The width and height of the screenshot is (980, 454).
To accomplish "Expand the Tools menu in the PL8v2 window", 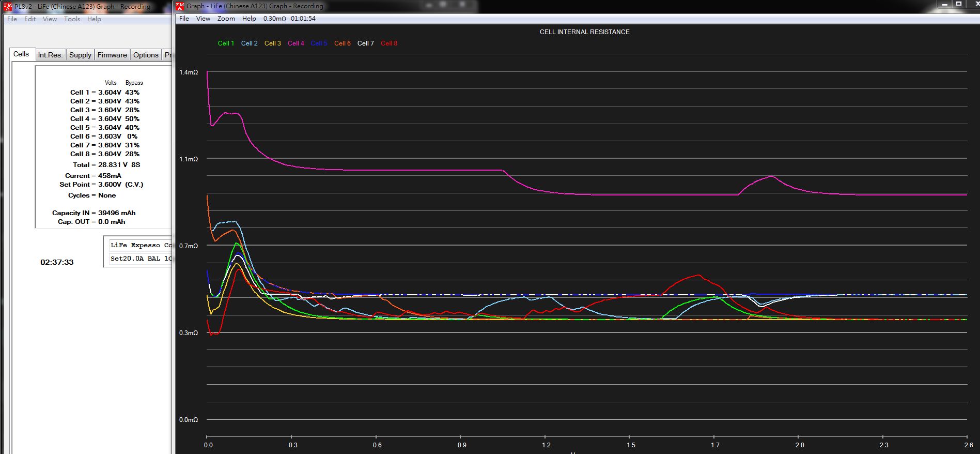I will pyautogui.click(x=72, y=19).
